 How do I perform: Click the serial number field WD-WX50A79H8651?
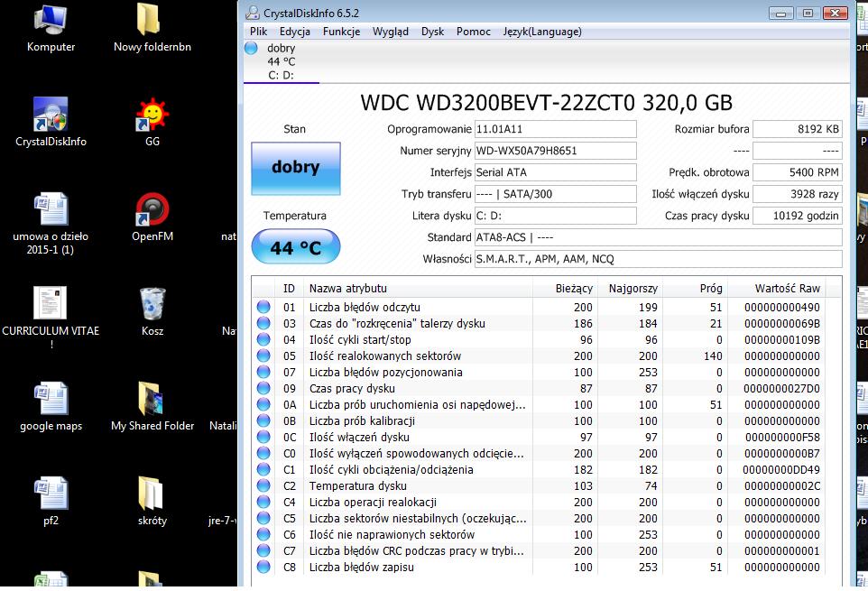coord(555,151)
